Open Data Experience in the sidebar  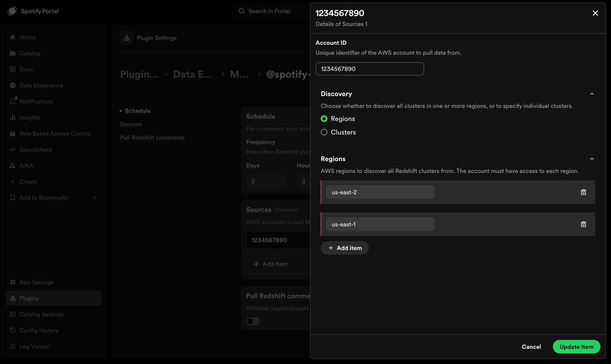point(53,85)
